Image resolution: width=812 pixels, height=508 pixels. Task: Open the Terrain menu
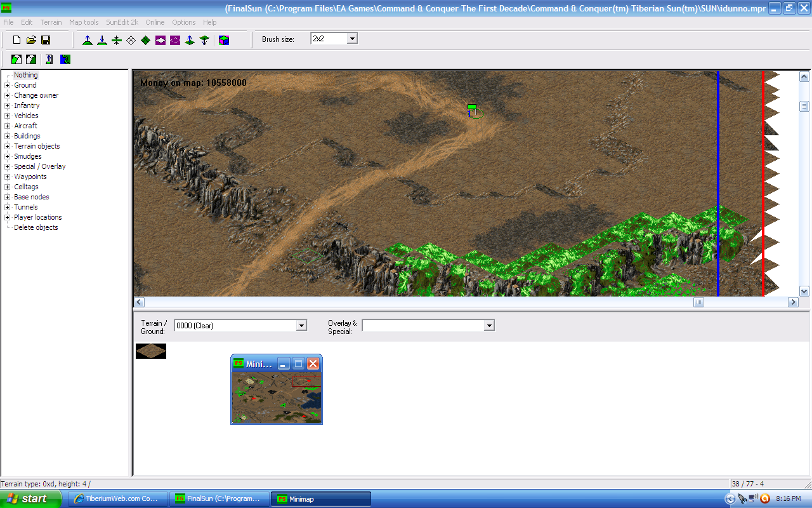click(51, 22)
